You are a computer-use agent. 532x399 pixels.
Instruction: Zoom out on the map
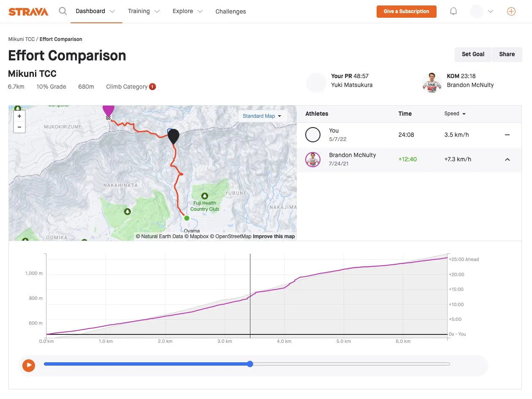click(19, 127)
